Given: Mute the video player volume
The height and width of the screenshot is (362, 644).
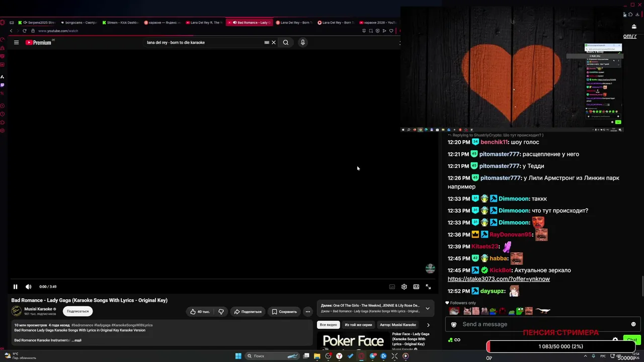Looking at the screenshot, I should (x=28, y=287).
